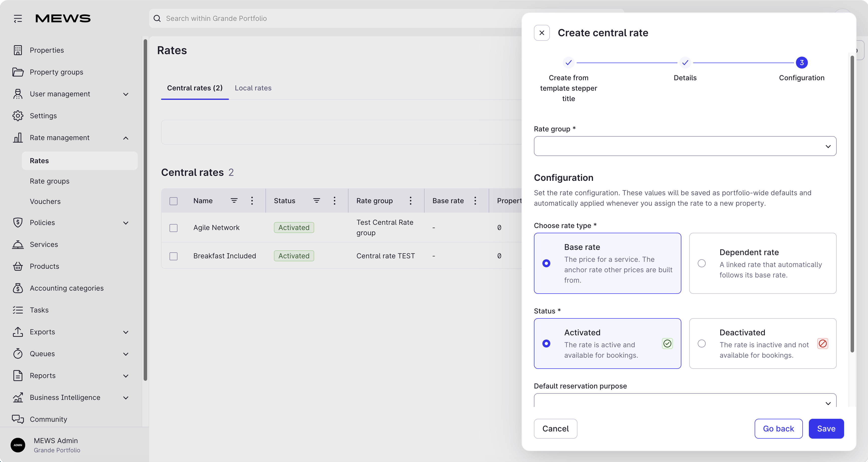Filter the Status column
868x462 pixels.
(x=317, y=201)
